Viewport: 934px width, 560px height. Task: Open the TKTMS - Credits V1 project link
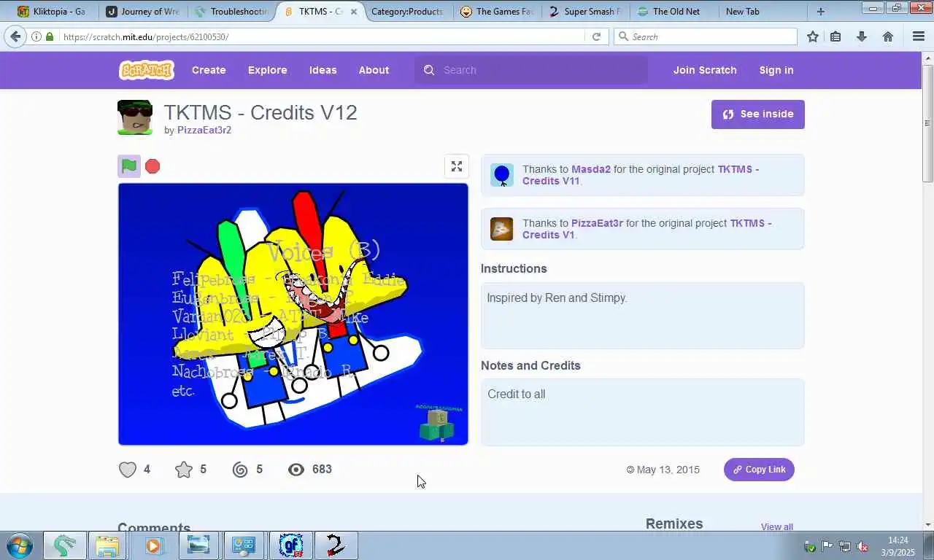pos(647,229)
